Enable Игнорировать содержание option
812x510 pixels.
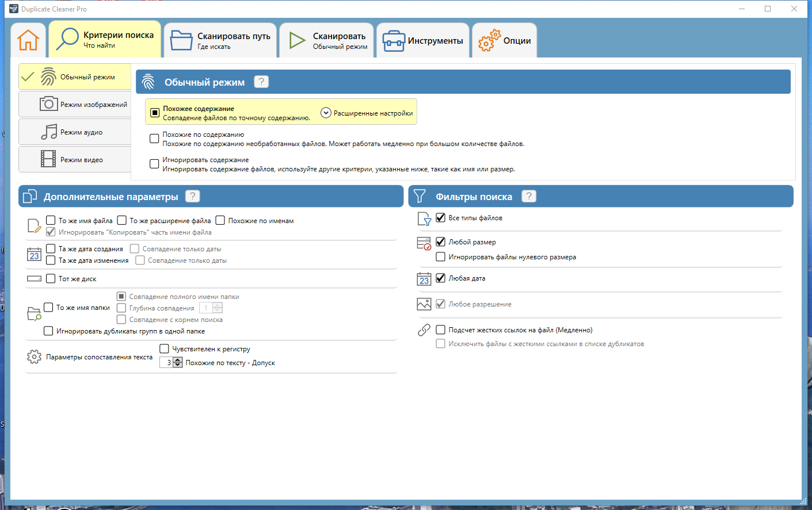pyautogui.click(x=154, y=164)
